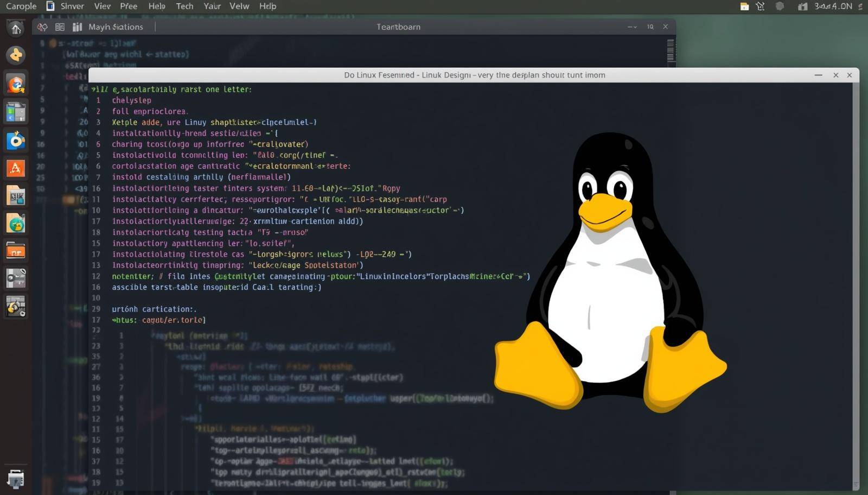Click the rightmost top-bar session icon
Screen dimensions: 868x495
point(861,7)
